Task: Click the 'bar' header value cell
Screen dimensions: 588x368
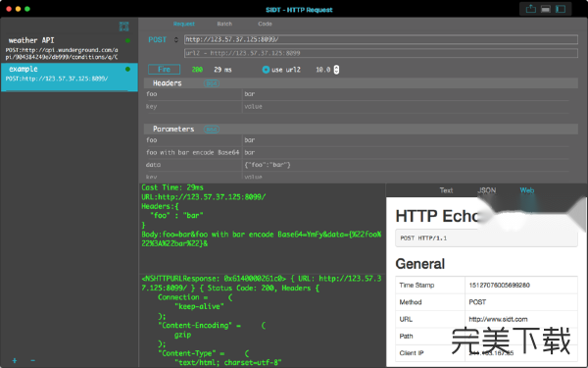Action: 406,94
